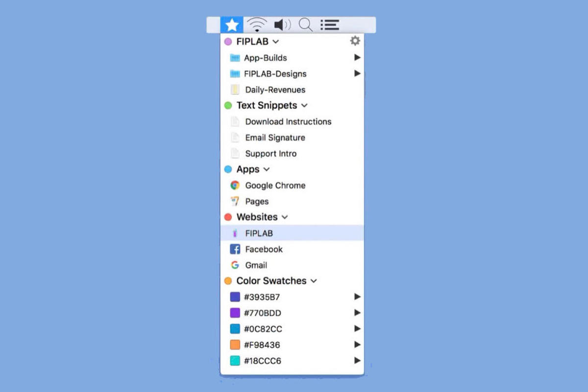Image resolution: width=588 pixels, height=392 pixels.
Task: Select the Email Signature snippet
Action: click(x=275, y=138)
